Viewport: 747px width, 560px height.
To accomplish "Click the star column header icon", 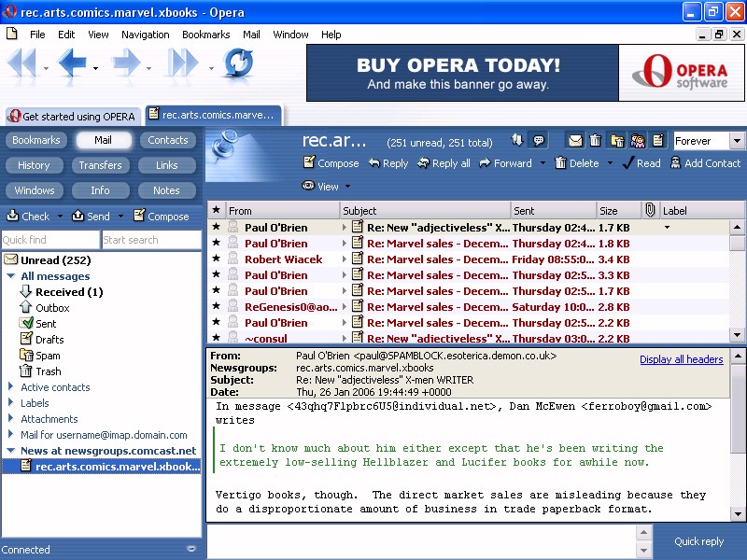I will click(x=217, y=210).
